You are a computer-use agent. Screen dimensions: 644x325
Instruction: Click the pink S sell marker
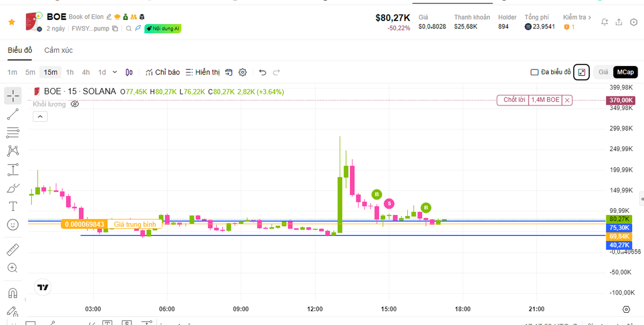coord(389,203)
